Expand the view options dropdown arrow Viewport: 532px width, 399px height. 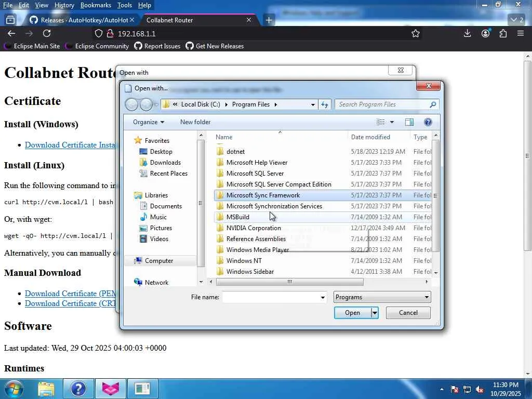pyautogui.click(x=392, y=122)
